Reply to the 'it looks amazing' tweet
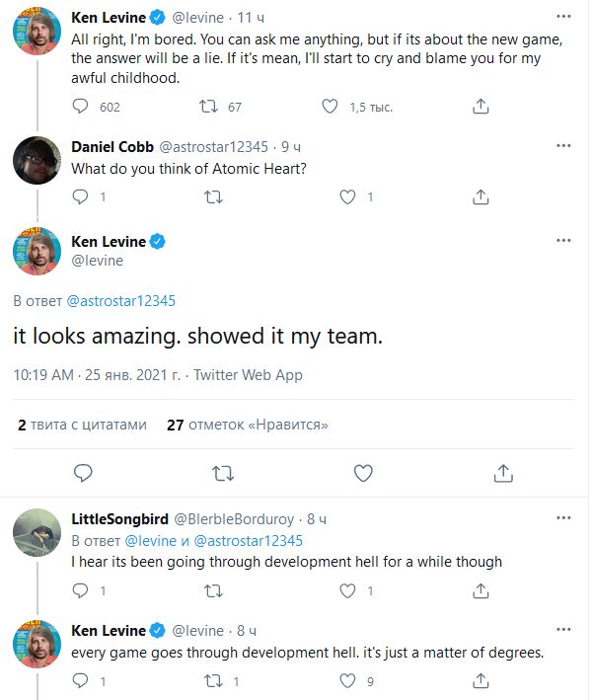 [82, 473]
